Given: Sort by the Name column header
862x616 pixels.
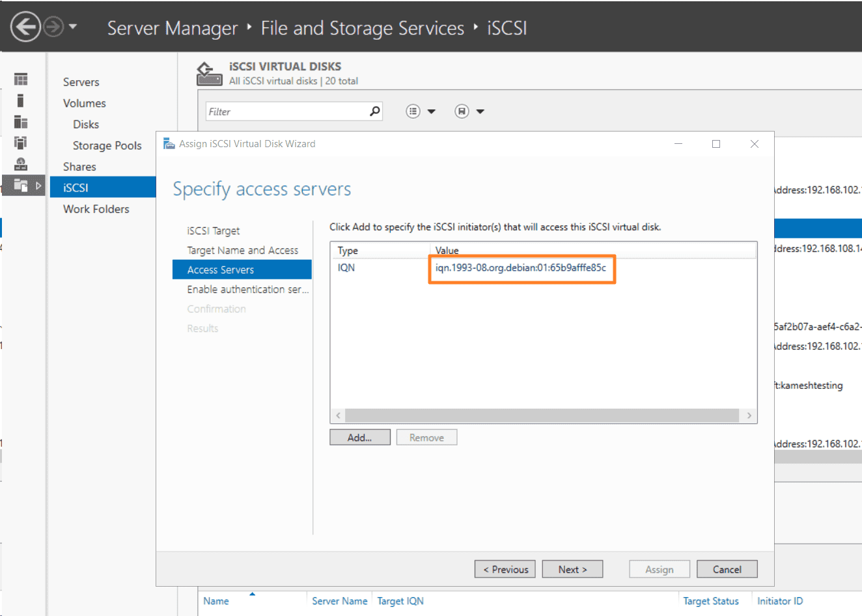Looking at the screenshot, I should (216, 601).
